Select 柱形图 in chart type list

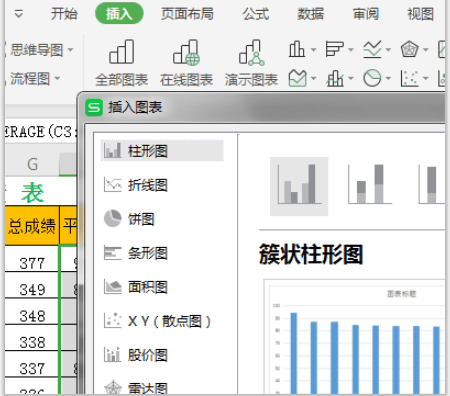click(x=162, y=151)
